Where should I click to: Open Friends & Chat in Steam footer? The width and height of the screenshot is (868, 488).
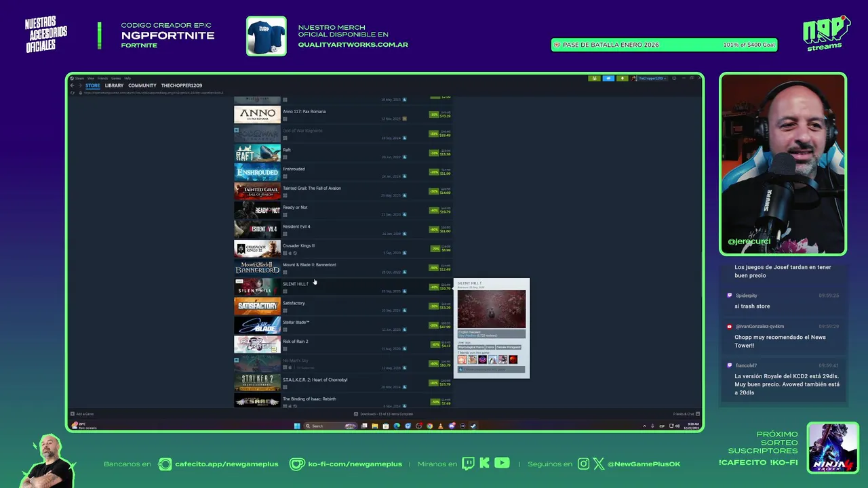coord(686,413)
